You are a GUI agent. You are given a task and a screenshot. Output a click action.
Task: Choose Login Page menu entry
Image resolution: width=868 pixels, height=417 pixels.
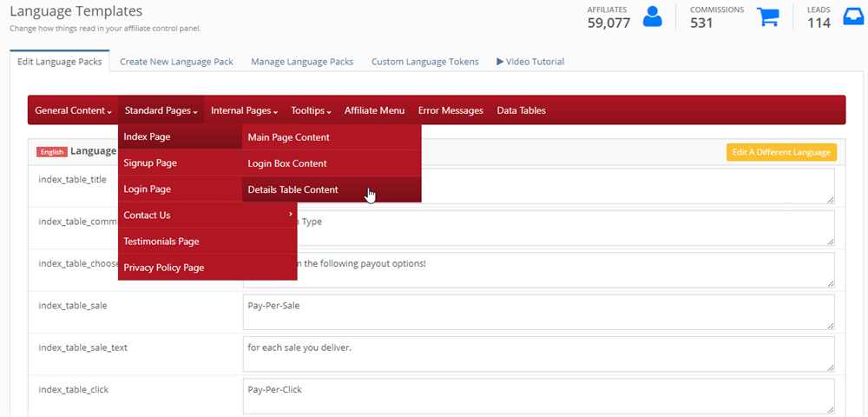click(180, 189)
